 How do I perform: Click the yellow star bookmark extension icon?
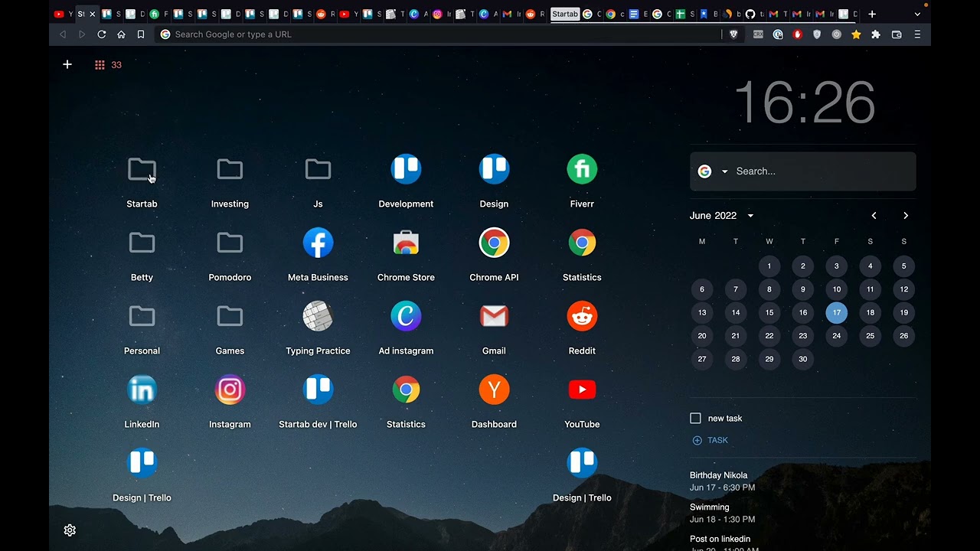tap(857, 34)
